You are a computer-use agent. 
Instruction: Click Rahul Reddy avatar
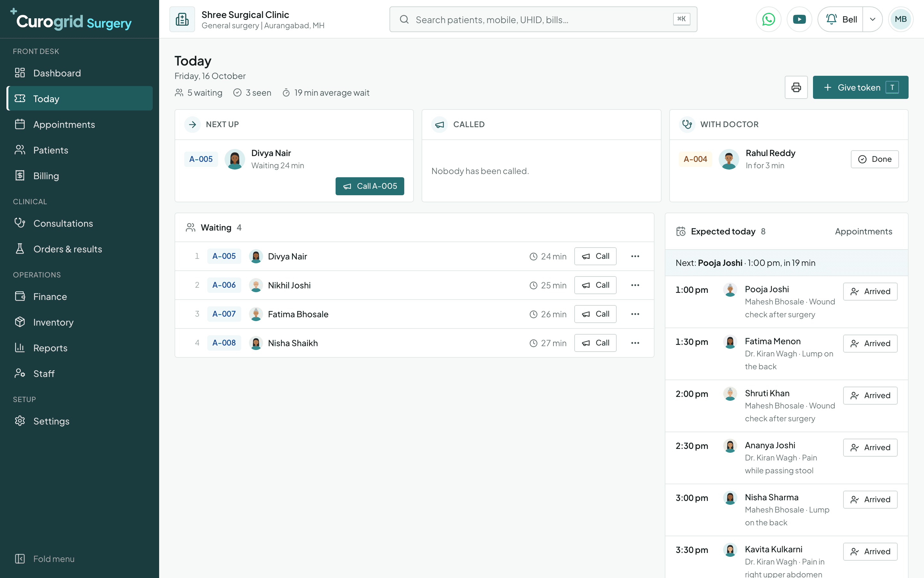pyautogui.click(x=729, y=159)
